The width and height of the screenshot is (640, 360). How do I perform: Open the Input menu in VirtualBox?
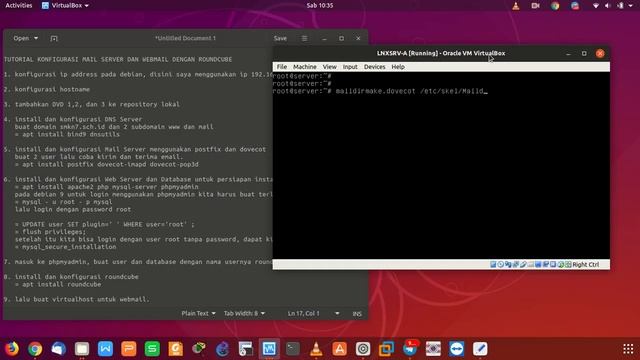pyautogui.click(x=350, y=67)
